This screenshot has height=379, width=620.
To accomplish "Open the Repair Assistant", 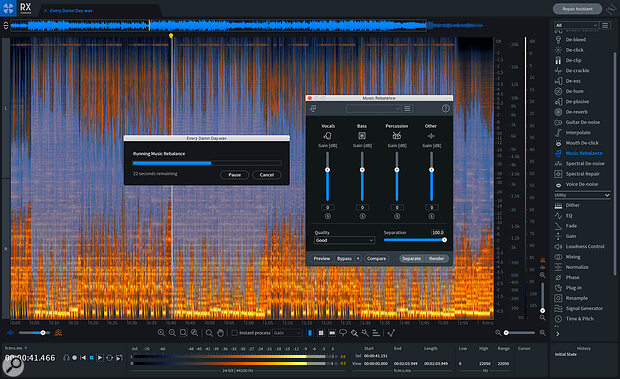I will click(x=577, y=9).
